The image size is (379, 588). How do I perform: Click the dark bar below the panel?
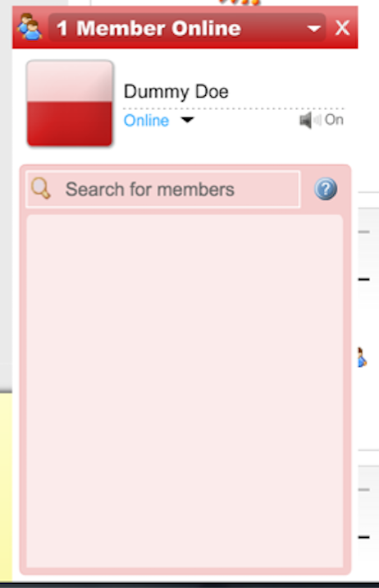pyautogui.click(x=189, y=585)
